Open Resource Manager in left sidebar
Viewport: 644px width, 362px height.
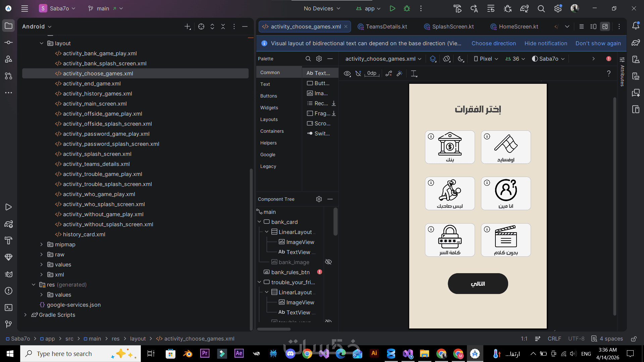tap(9, 59)
